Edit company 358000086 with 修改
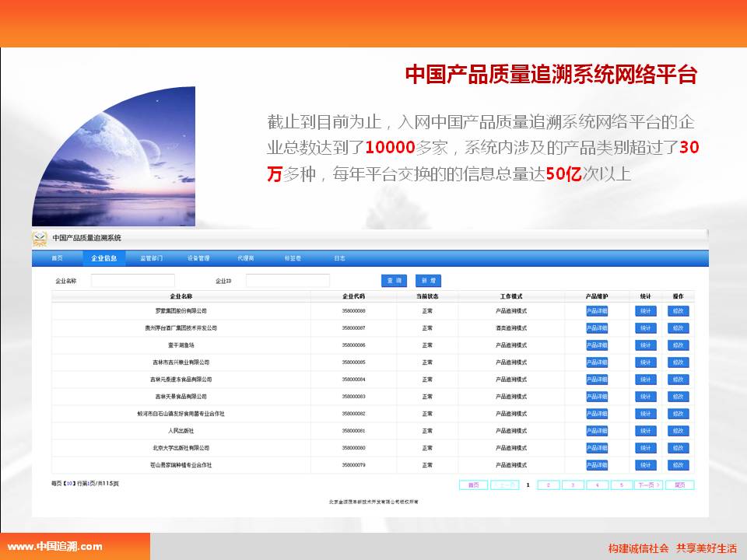The image size is (747, 560). click(x=679, y=345)
